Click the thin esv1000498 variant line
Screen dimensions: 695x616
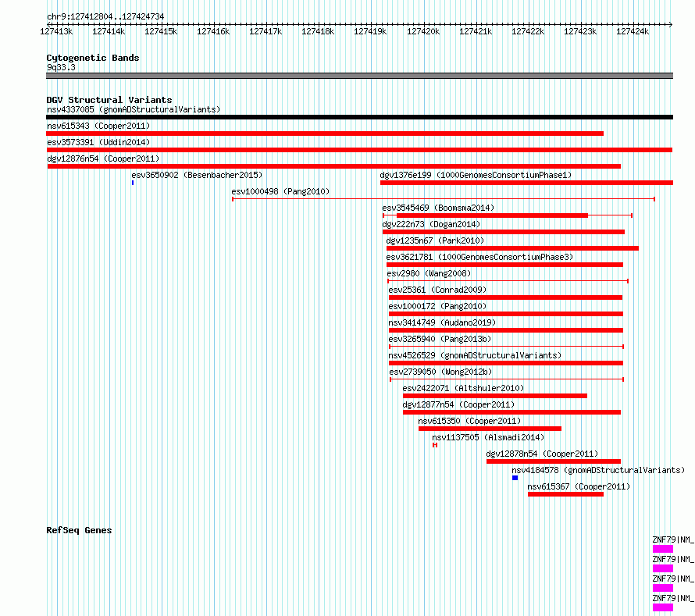444,199
